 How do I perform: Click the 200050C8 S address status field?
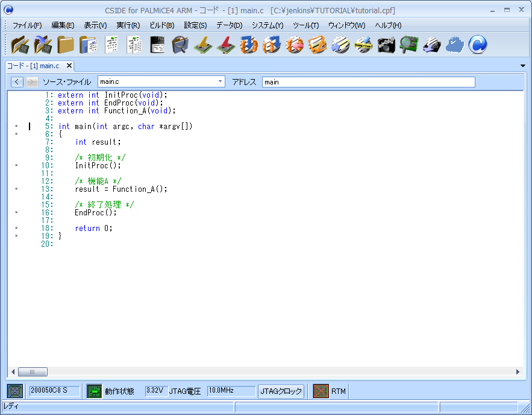pos(54,391)
